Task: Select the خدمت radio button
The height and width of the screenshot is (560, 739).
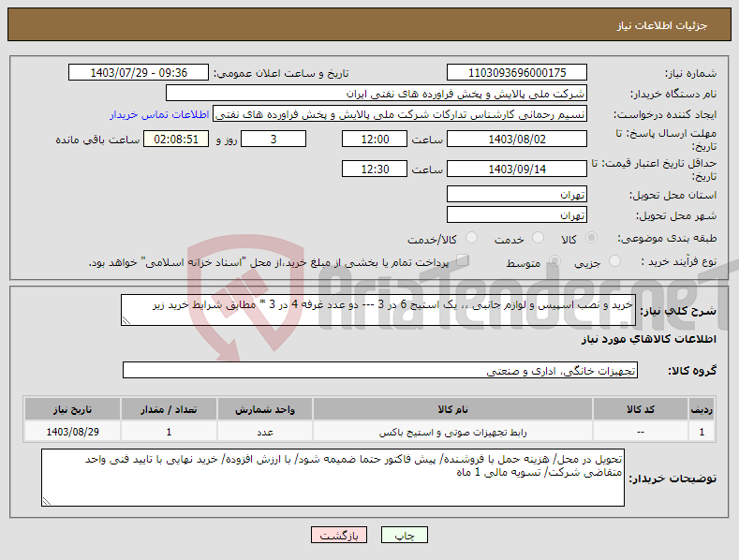Action: tap(538, 238)
